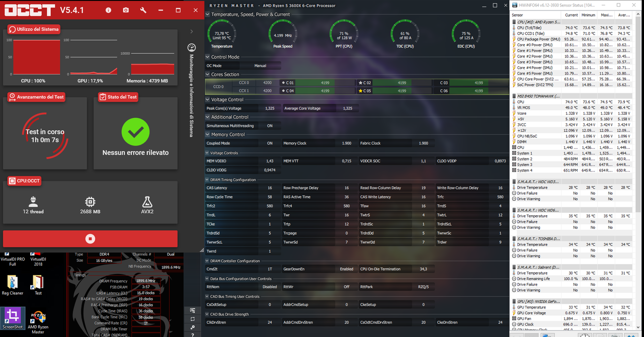Image resolution: width=644 pixels, height=337 pixels.
Task: Collapse the Additional Control section
Action: (208, 117)
